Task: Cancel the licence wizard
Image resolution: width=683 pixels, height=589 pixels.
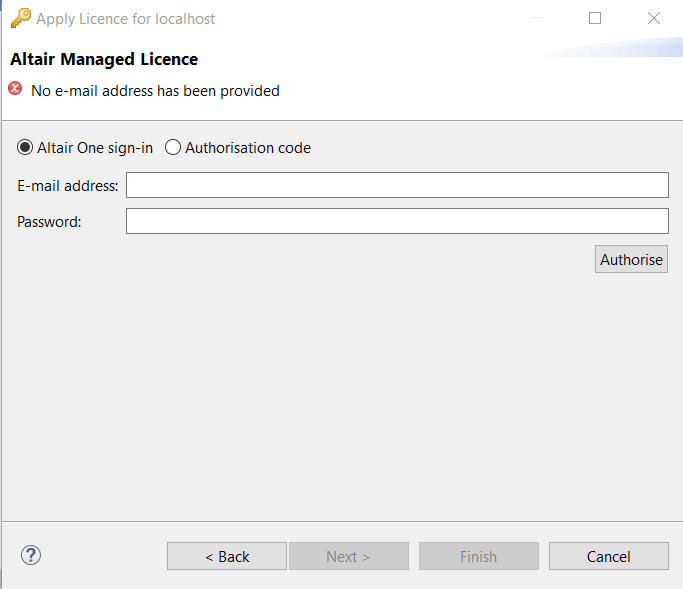Action: [x=609, y=556]
